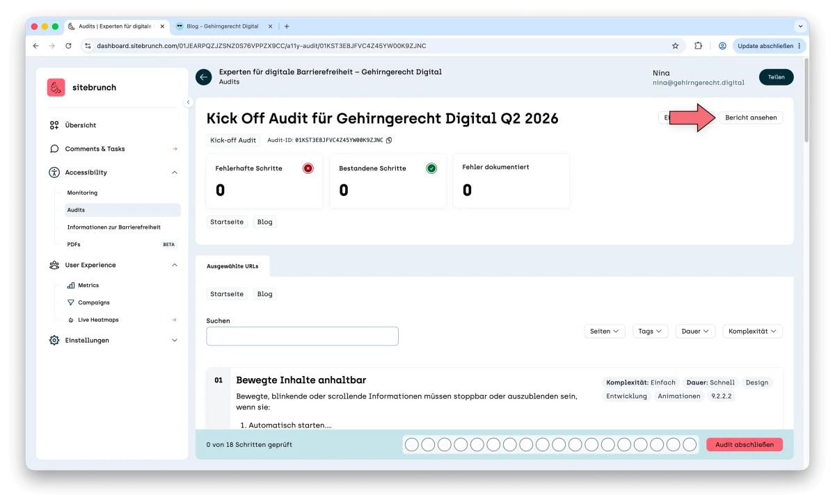Click the browser forward arrow
835x504 pixels.
pyautogui.click(x=52, y=46)
